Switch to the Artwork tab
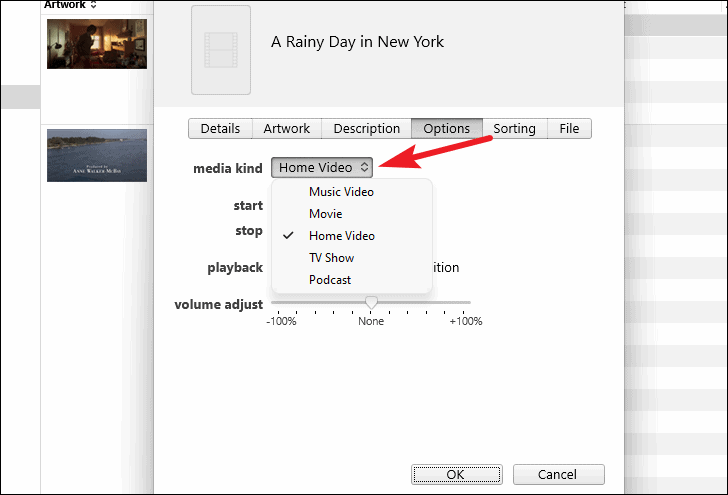728x495 pixels. coord(286,129)
